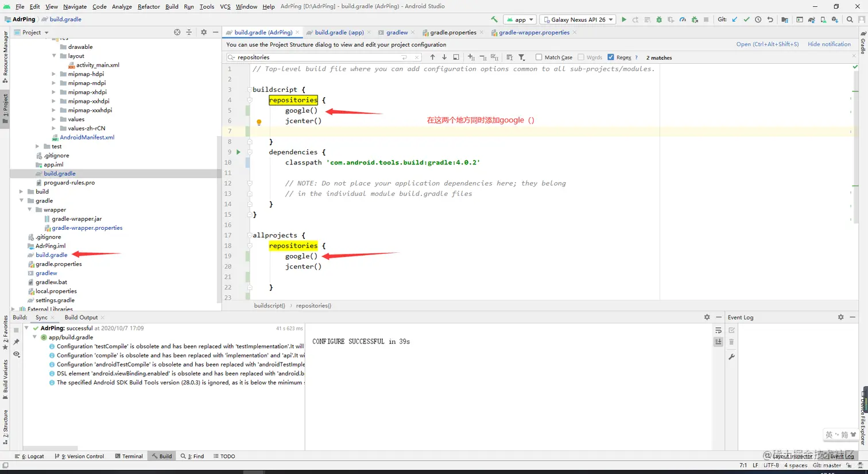868x474 pixels.
Task: Open Project Structure icon in toolbar
Action: (x=785, y=20)
